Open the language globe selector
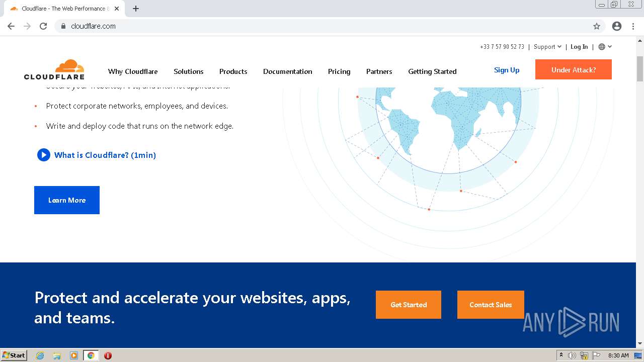 (x=605, y=47)
